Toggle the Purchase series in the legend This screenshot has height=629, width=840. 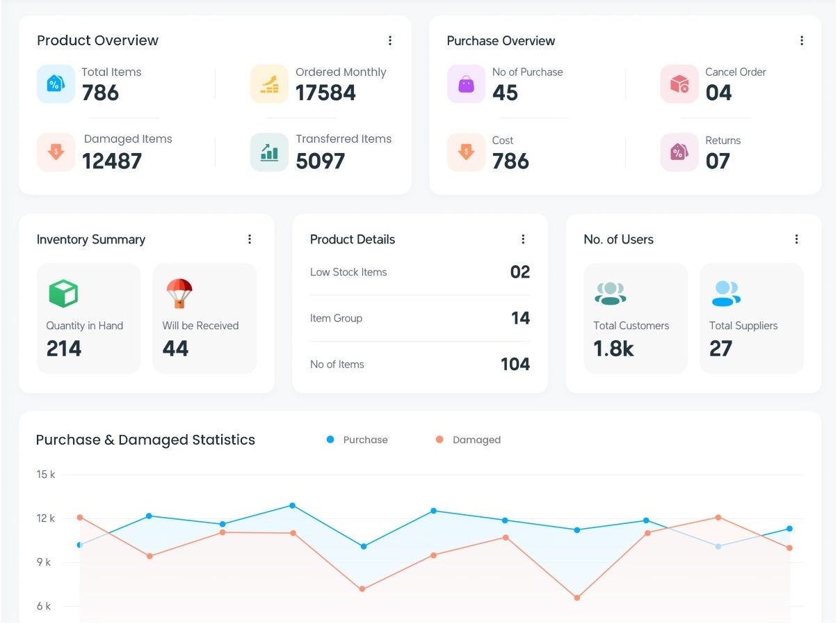click(357, 439)
